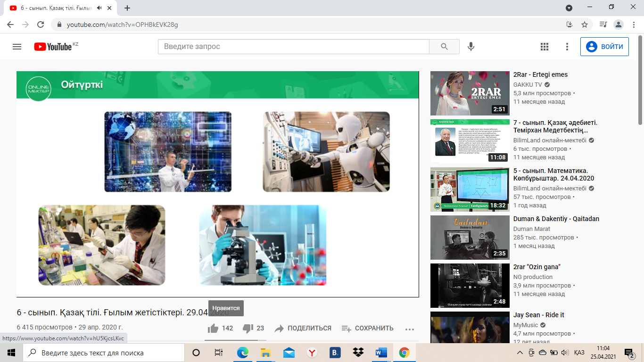The image size is (644, 362).
Task: Open Dropbox from taskbar
Action: [358, 353]
